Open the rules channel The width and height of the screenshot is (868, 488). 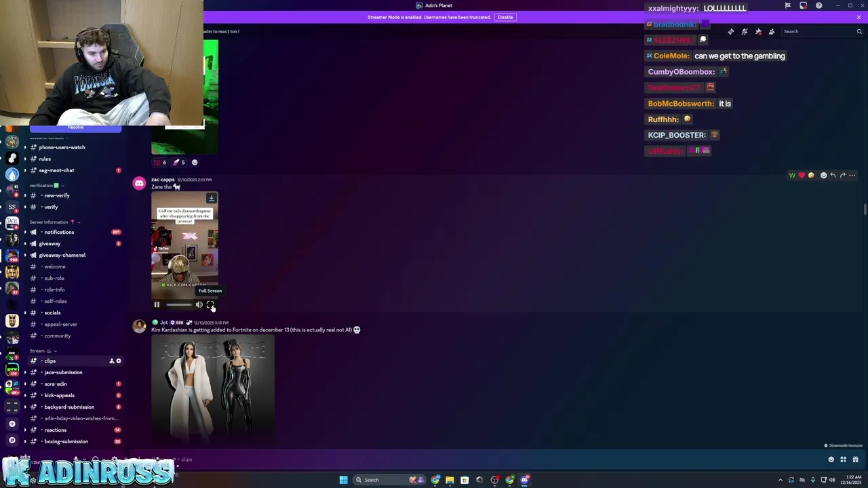pos(45,159)
